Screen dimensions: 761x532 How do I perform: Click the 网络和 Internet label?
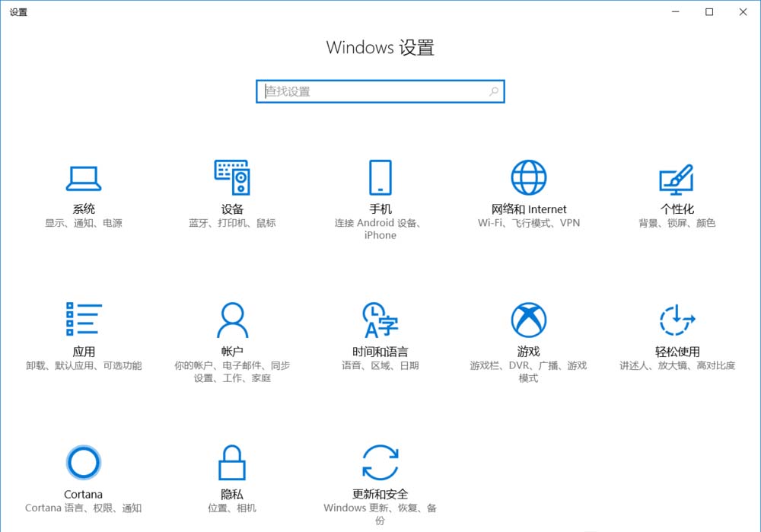tap(529, 209)
